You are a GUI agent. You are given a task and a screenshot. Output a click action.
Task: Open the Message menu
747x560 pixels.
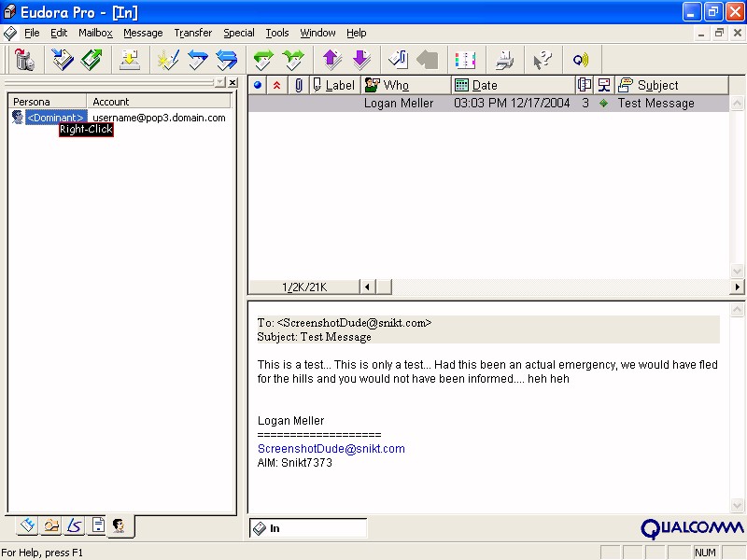[143, 33]
